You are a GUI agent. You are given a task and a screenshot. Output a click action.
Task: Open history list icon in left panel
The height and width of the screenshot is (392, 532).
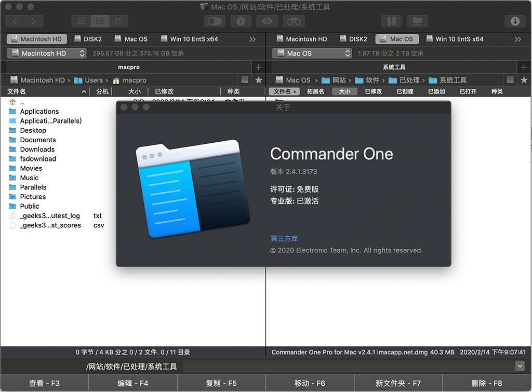[x=245, y=80]
